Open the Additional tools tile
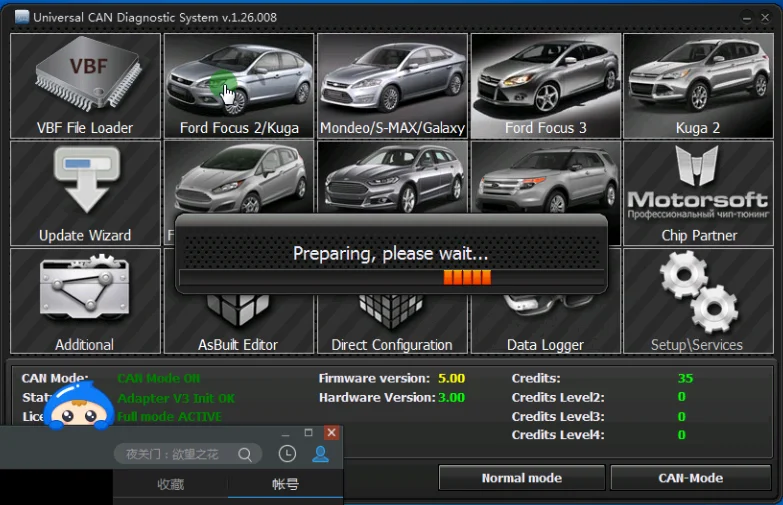This screenshot has width=783, height=505. 85,302
